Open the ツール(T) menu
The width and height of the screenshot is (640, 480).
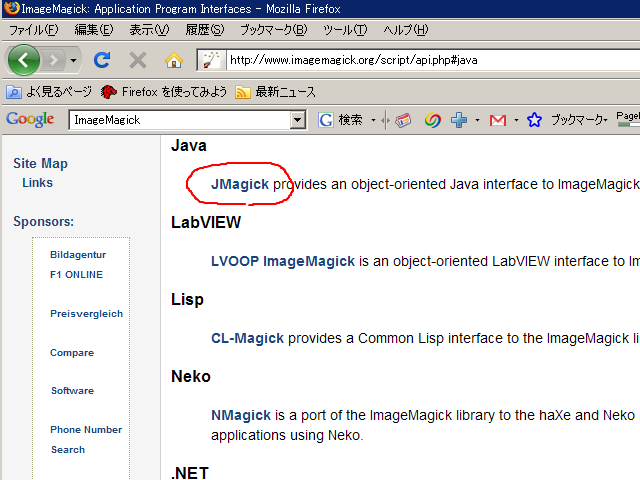coord(345,30)
